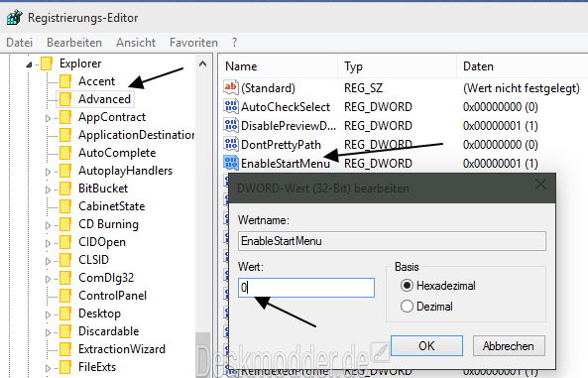Select the Explorer folder icon in tree
Screen dimensions: 588x378
(x=47, y=63)
